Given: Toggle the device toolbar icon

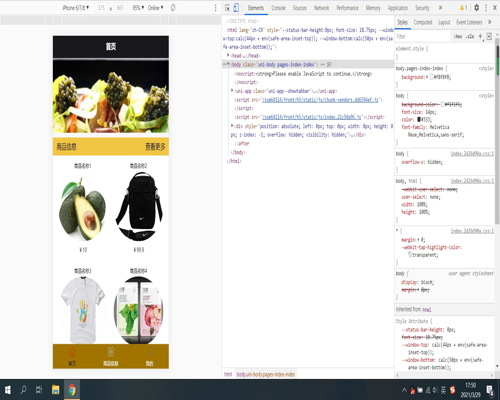Looking at the screenshot, I should 236,8.
